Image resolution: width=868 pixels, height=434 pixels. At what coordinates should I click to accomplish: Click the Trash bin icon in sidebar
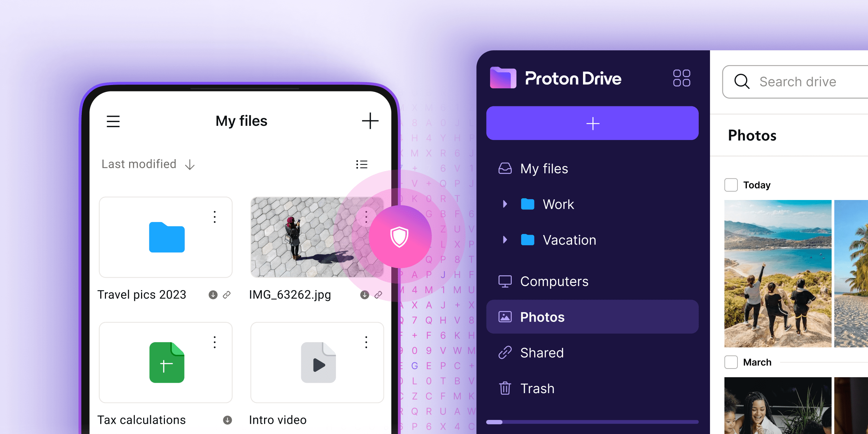504,387
